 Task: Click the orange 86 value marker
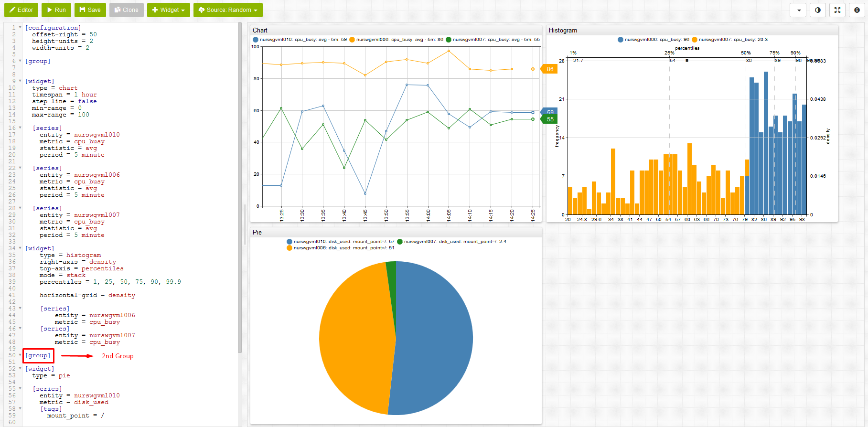(549, 69)
